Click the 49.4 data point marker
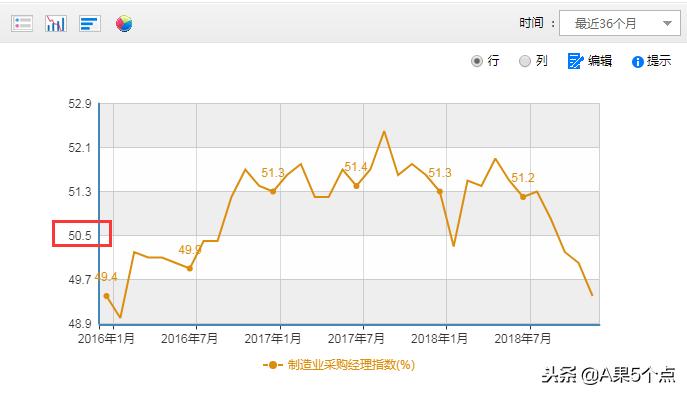 click(106, 296)
